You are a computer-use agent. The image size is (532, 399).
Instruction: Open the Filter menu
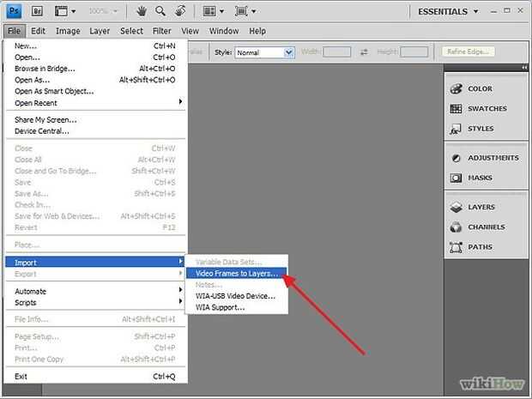pos(162,31)
